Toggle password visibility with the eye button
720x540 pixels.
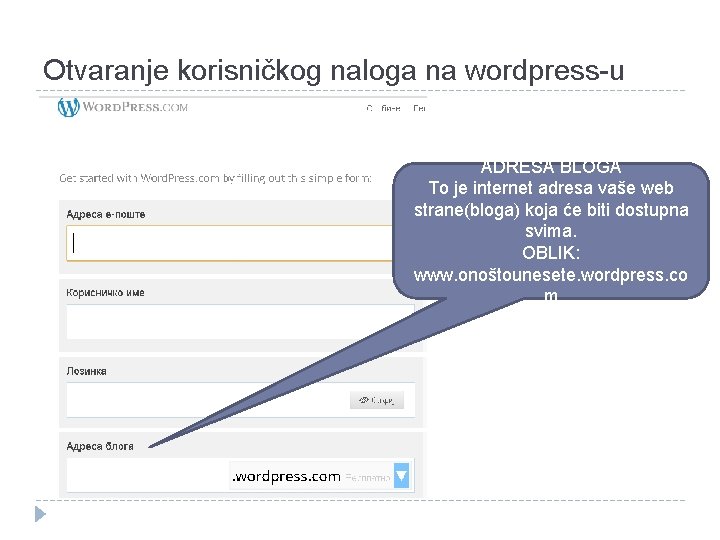[x=377, y=400]
